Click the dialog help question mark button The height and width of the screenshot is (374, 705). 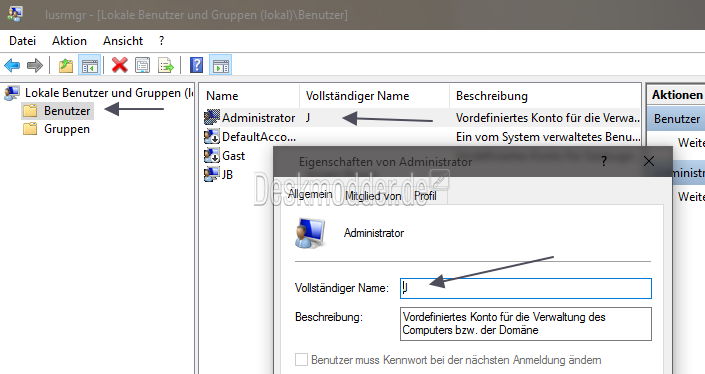coord(604,161)
